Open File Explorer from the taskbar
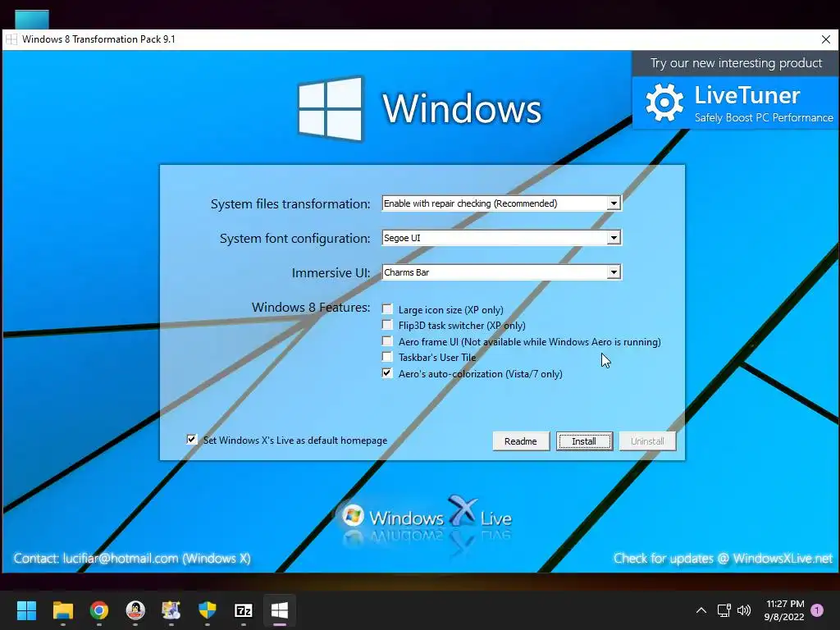 [62, 610]
